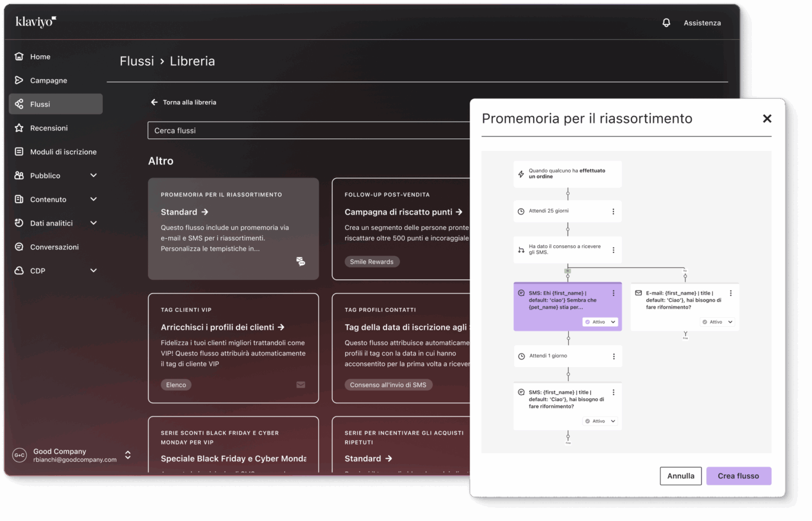Click the Conversazioni chat icon

[x=18, y=247]
